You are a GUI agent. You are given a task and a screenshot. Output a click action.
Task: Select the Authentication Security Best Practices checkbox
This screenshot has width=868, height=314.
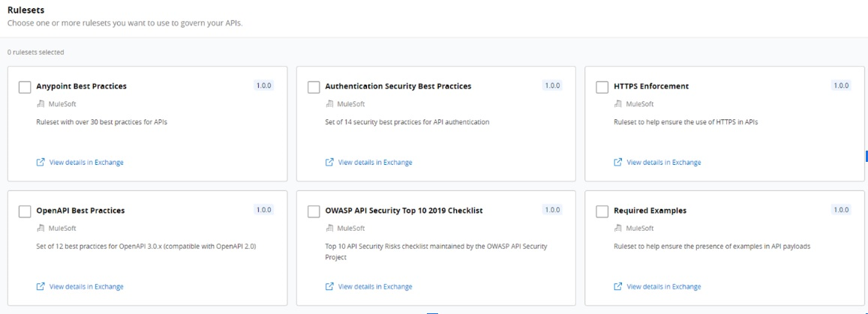314,87
